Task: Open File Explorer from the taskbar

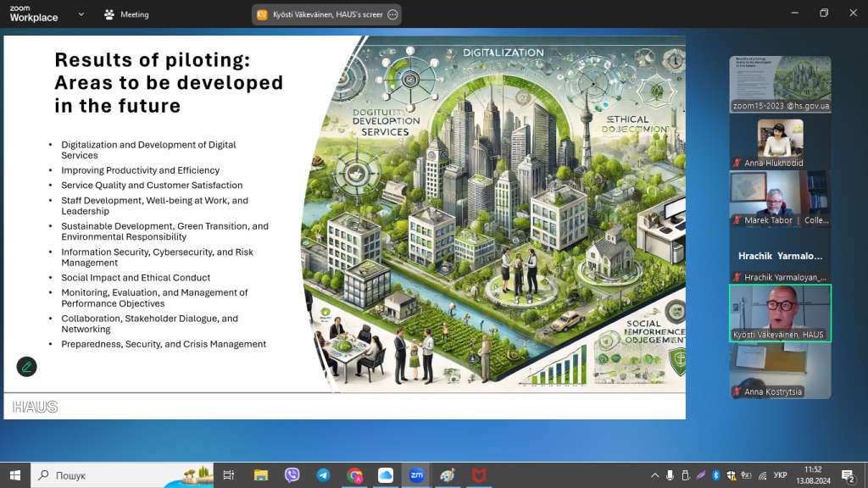Action: click(261, 475)
